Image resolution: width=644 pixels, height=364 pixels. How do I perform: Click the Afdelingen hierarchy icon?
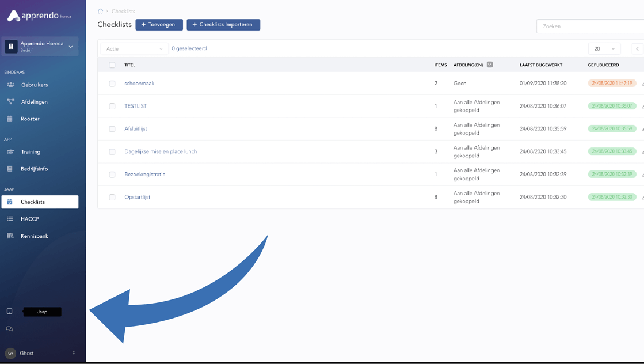10,102
